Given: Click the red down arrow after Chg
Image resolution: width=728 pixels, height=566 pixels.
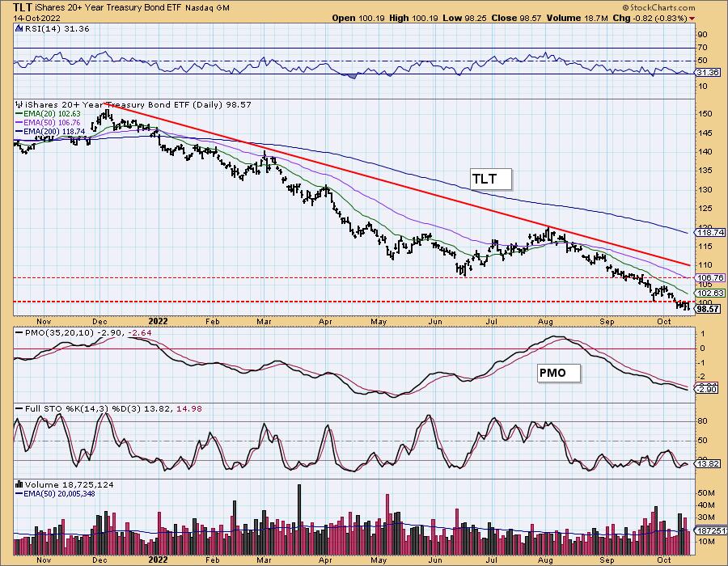Looking at the screenshot, I should point(692,19).
